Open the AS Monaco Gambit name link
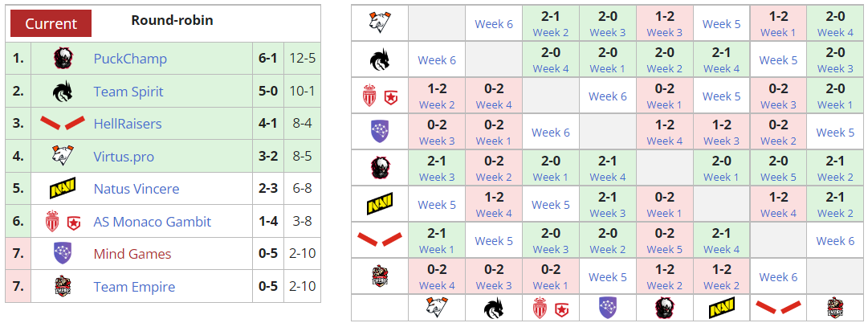 (x=153, y=222)
